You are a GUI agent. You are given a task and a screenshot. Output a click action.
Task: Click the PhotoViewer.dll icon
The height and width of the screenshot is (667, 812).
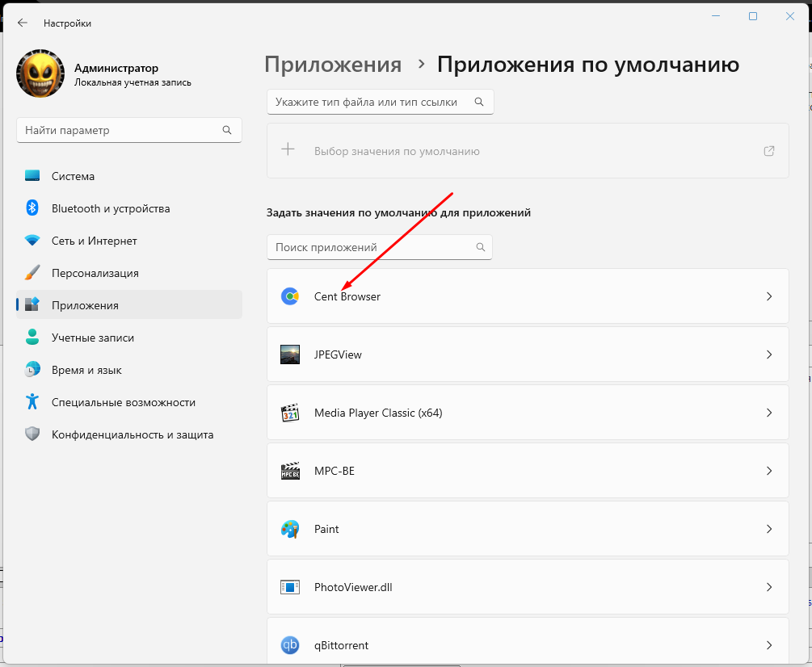[290, 587]
